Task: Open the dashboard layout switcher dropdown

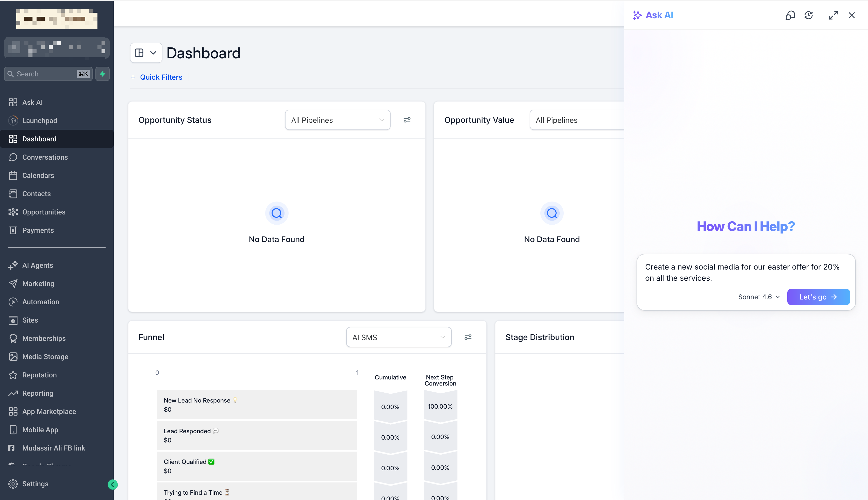Action: pyautogui.click(x=146, y=53)
